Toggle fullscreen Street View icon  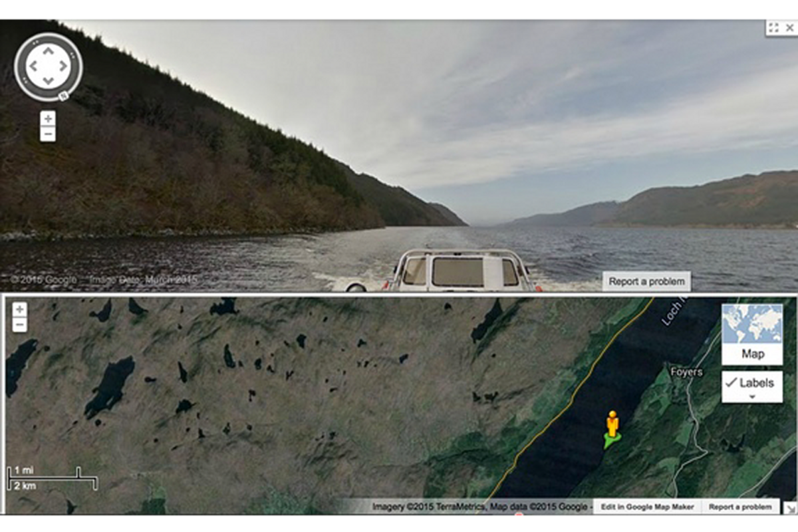pos(773,27)
